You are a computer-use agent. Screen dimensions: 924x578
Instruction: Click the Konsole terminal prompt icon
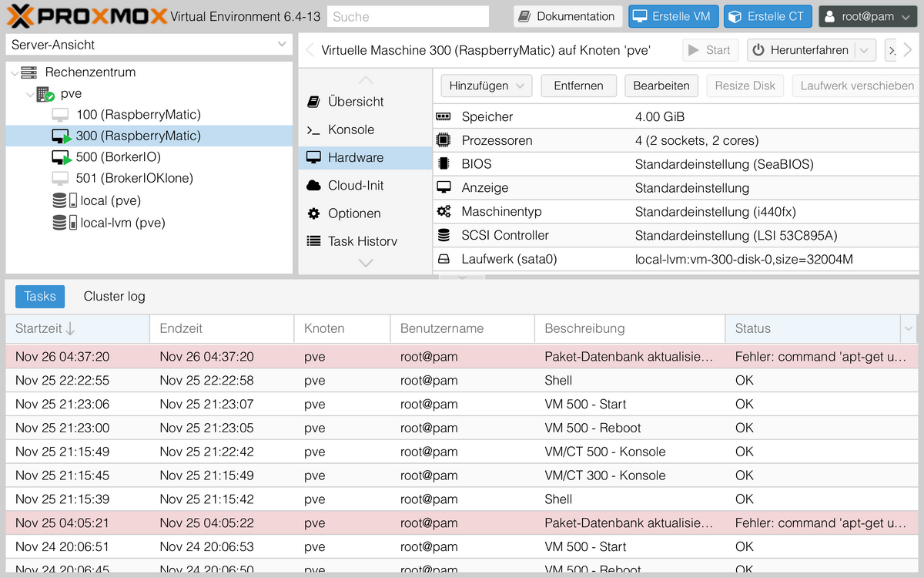313,130
